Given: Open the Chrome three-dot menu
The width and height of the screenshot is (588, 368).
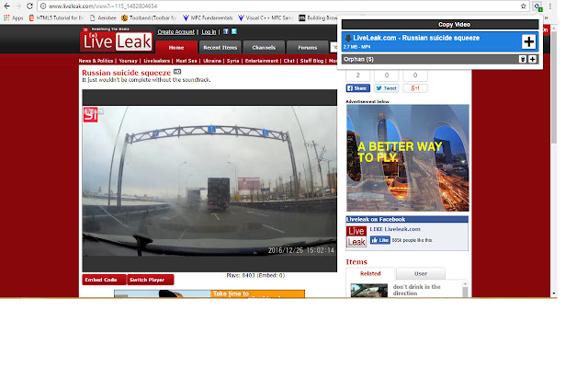Looking at the screenshot, I should pos(549,6).
